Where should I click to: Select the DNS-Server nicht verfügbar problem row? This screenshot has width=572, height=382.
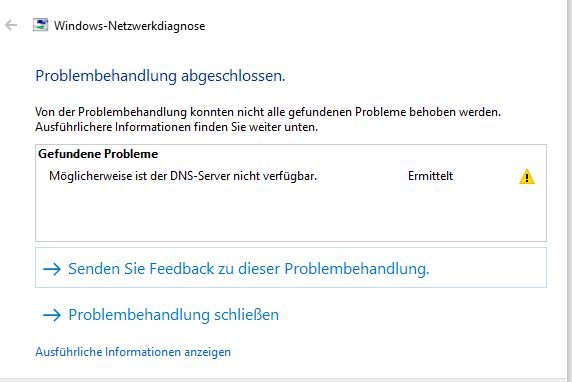coord(291,176)
